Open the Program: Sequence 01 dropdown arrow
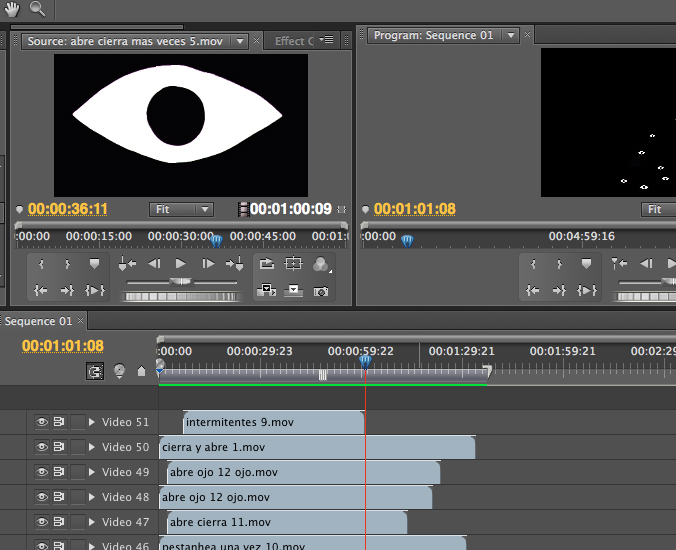The height and width of the screenshot is (550, 676). point(511,36)
